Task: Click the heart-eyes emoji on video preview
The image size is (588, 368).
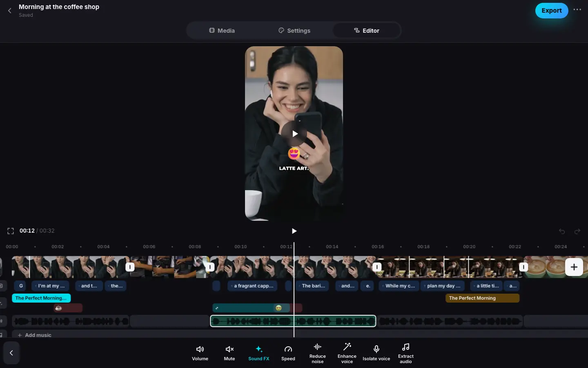Action: (294, 154)
